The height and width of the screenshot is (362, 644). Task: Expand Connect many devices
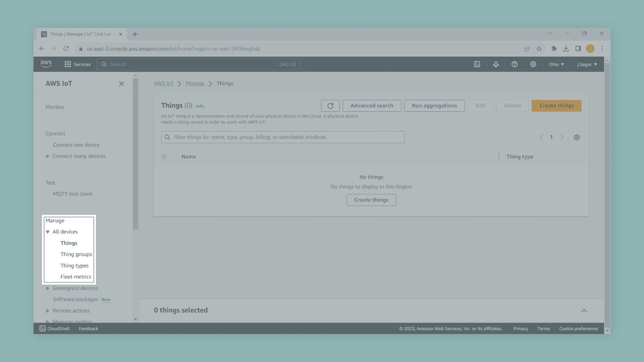point(48,156)
